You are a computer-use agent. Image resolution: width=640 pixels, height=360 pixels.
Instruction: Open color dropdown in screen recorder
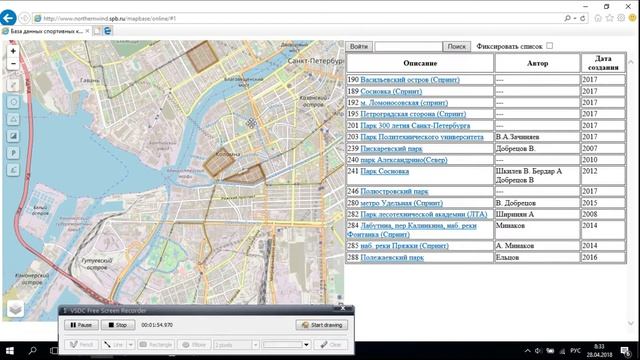click(x=306, y=345)
